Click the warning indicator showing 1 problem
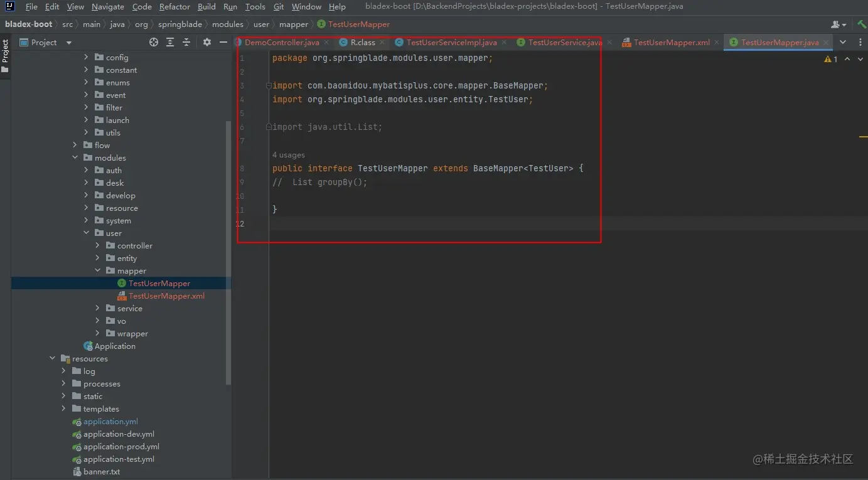This screenshot has height=480, width=868. tap(831, 59)
